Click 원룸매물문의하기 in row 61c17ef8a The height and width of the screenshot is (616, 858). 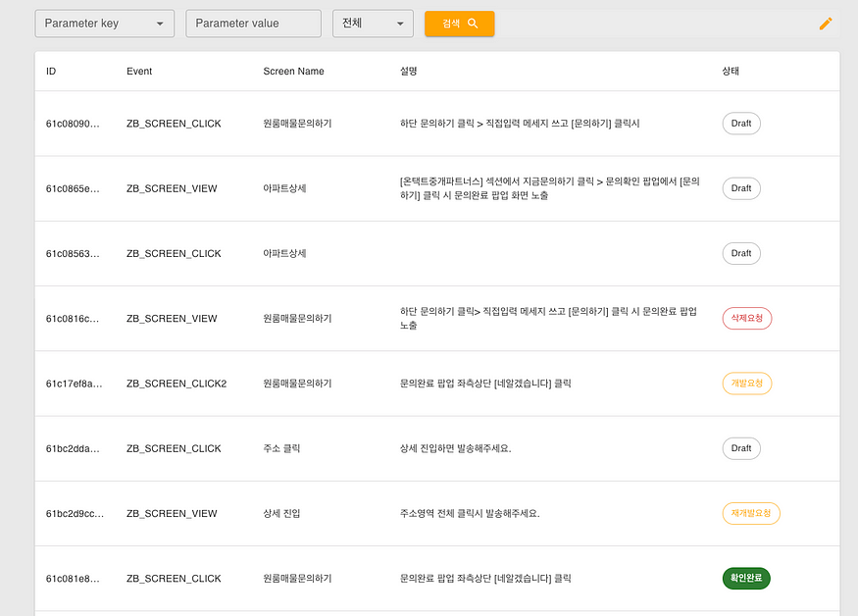tap(297, 384)
